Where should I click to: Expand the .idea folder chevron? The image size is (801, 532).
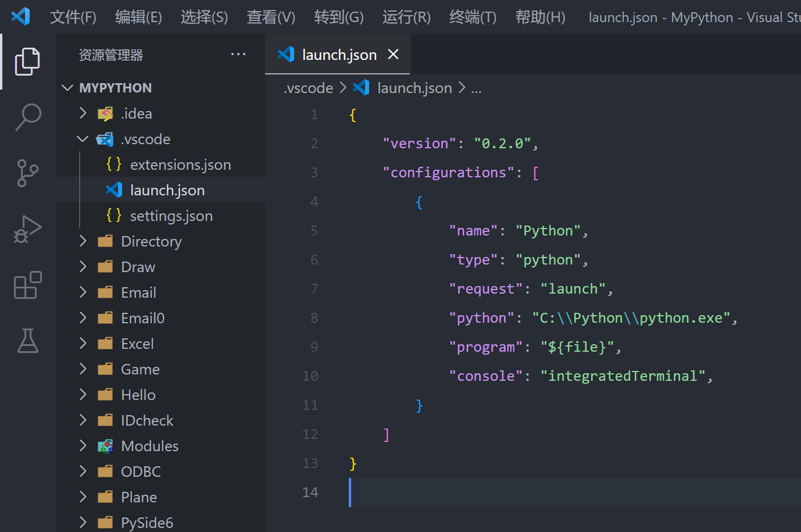[83, 113]
